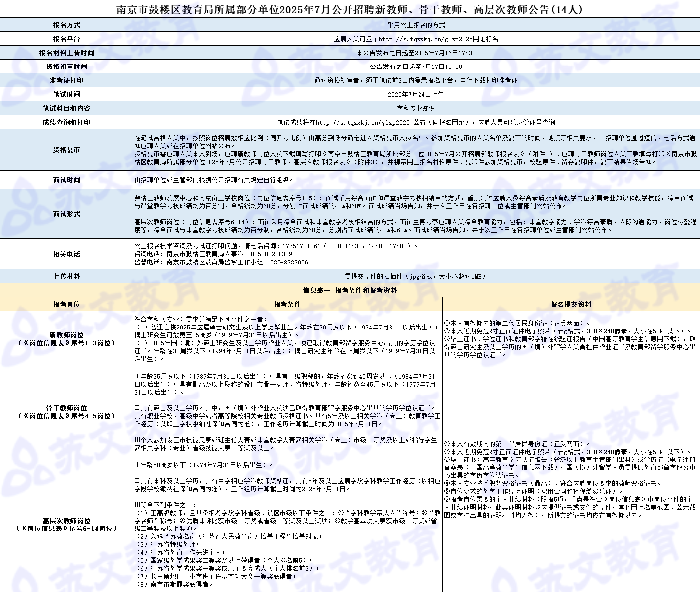Click the 骨干教师 condition 'Ⅰ年龄35周岁以下'
The height and width of the screenshot is (592, 700).
pyautogui.click(x=285, y=384)
